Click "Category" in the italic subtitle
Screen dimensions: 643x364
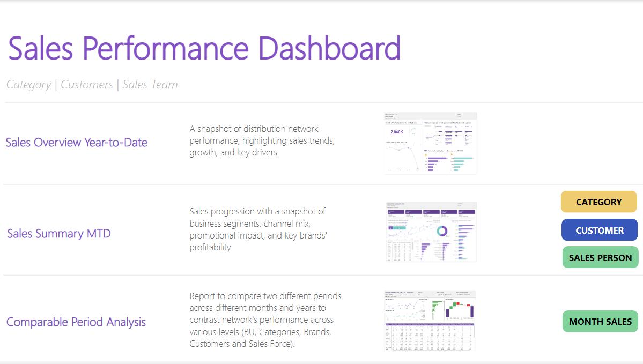29,85
